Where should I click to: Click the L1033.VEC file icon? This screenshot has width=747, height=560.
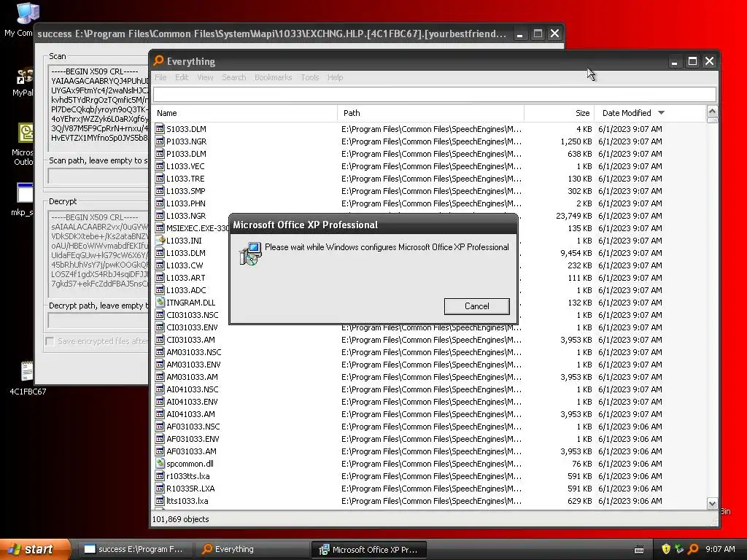[160, 166]
